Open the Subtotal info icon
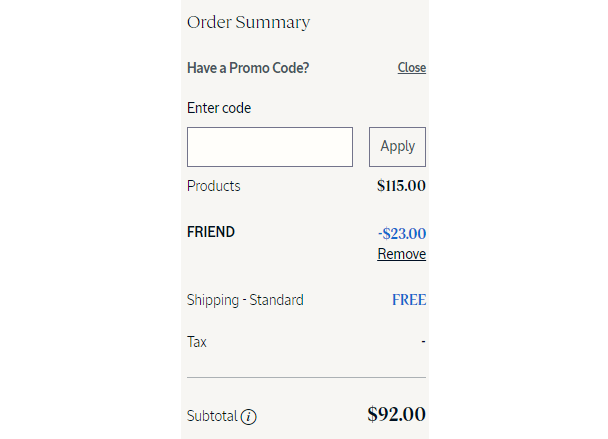The image size is (608, 439). 249,417
